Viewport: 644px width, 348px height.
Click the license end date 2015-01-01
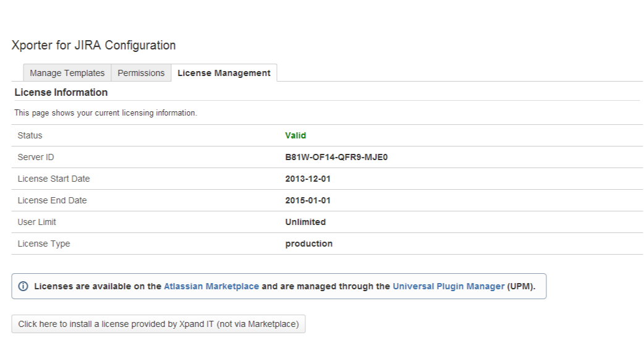click(308, 200)
